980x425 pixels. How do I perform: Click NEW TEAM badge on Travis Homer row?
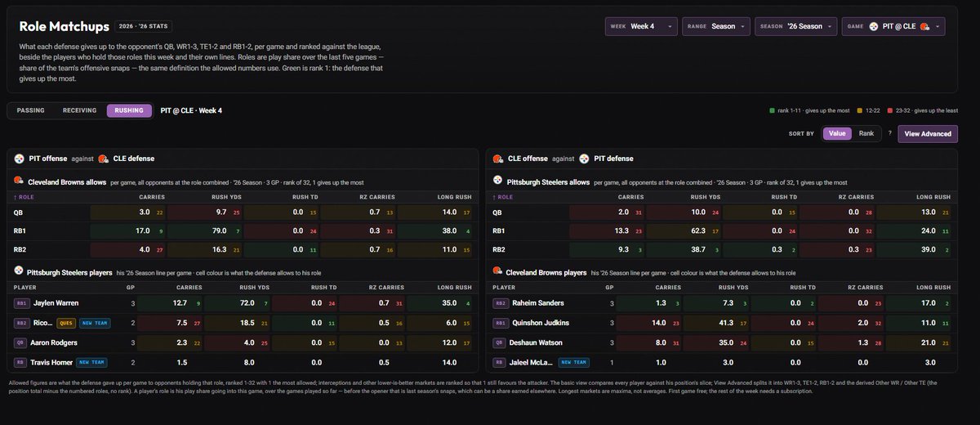tap(91, 361)
